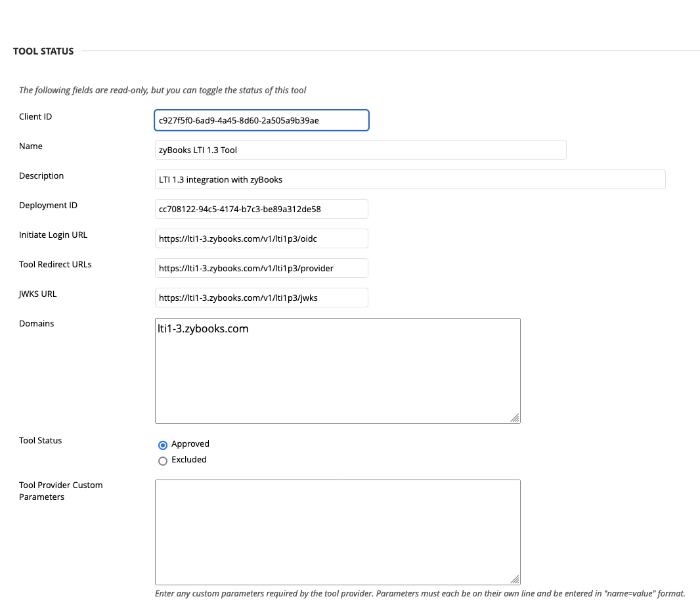Viewport: 700px width, 605px height.
Task: Focus the Tool Redirect URLs field
Action: coord(261,268)
